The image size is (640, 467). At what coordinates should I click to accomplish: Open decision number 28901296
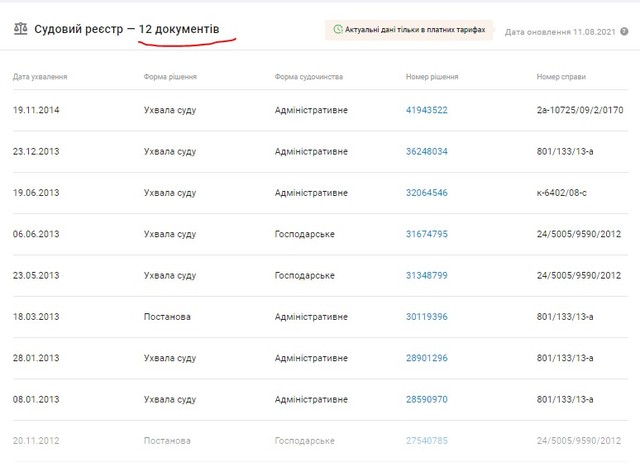tap(426, 358)
